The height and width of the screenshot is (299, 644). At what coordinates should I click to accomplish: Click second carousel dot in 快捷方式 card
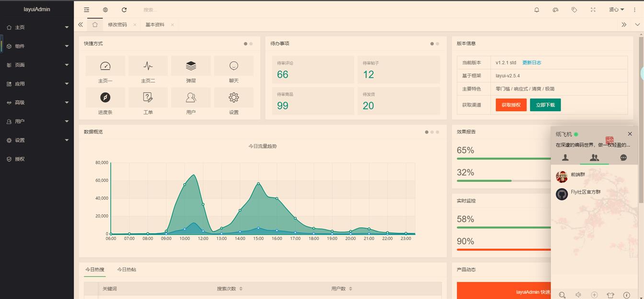(251, 44)
